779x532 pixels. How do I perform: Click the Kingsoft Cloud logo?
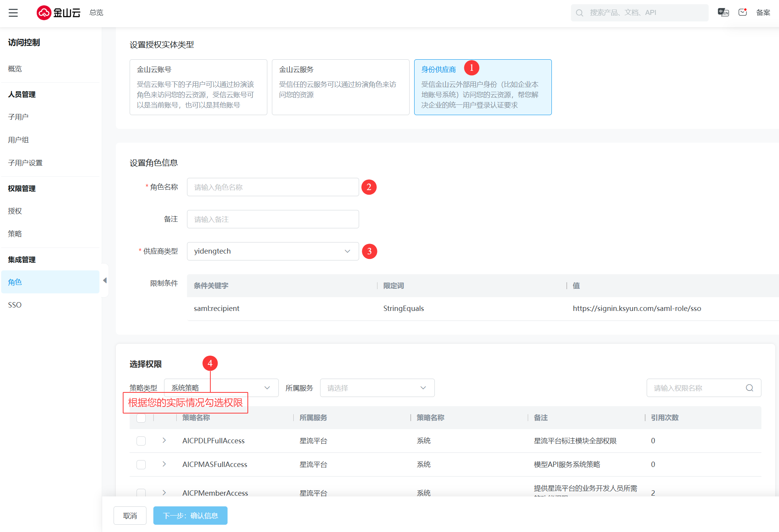tap(59, 13)
